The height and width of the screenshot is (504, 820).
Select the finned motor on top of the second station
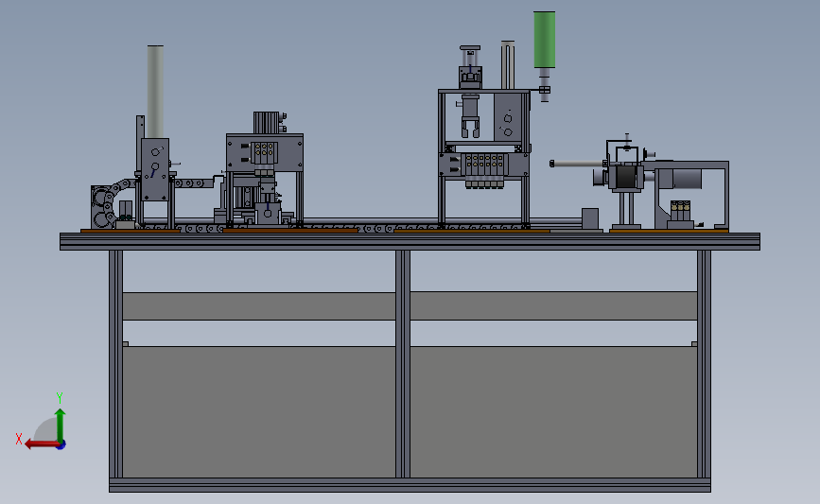coord(267,123)
